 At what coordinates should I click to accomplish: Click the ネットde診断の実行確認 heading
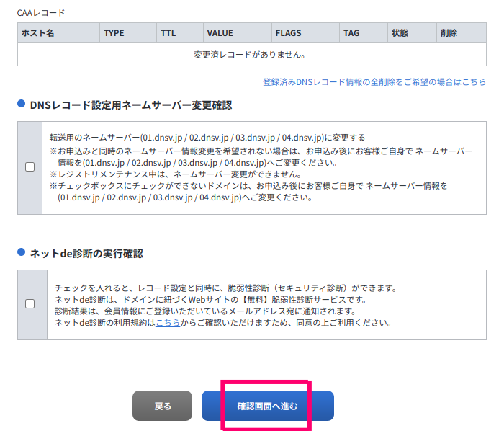tap(86, 254)
